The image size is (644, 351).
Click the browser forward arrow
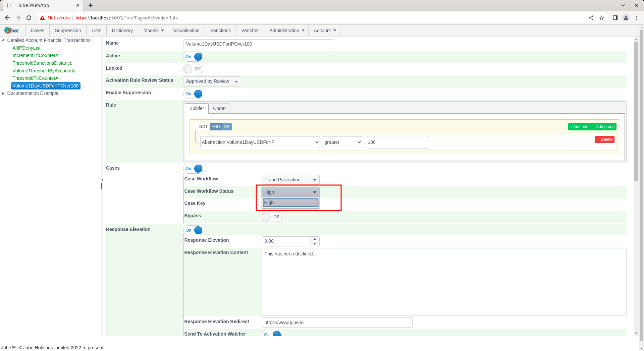click(18, 18)
